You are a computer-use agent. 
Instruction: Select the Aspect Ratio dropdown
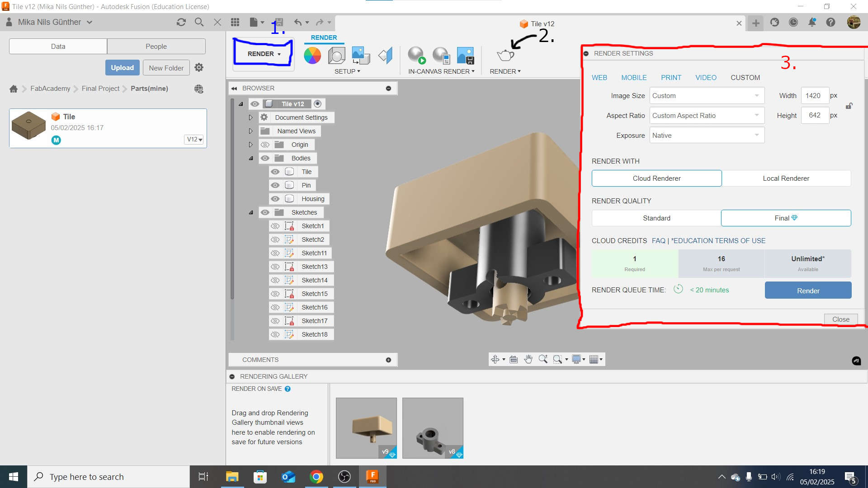(x=705, y=115)
